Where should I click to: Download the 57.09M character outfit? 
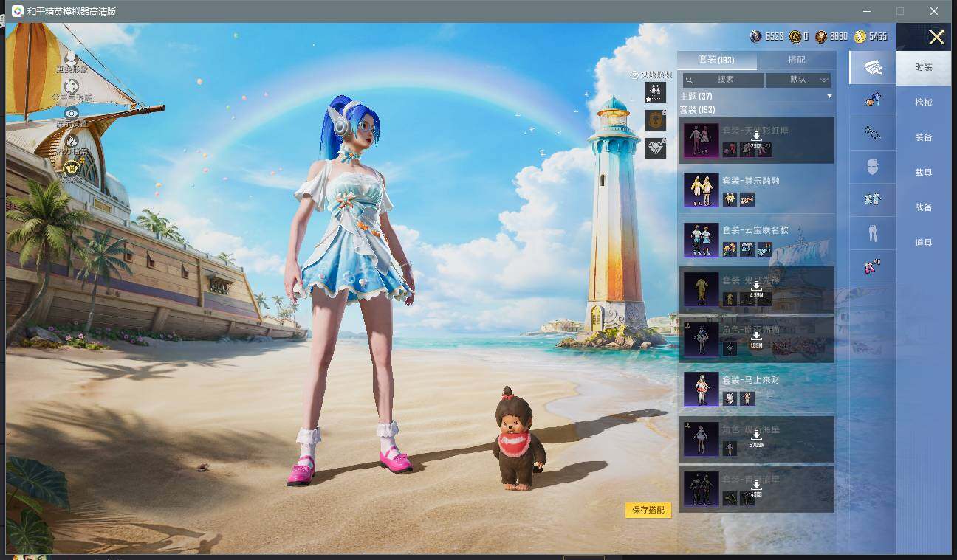pyautogui.click(x=756, y=439)
